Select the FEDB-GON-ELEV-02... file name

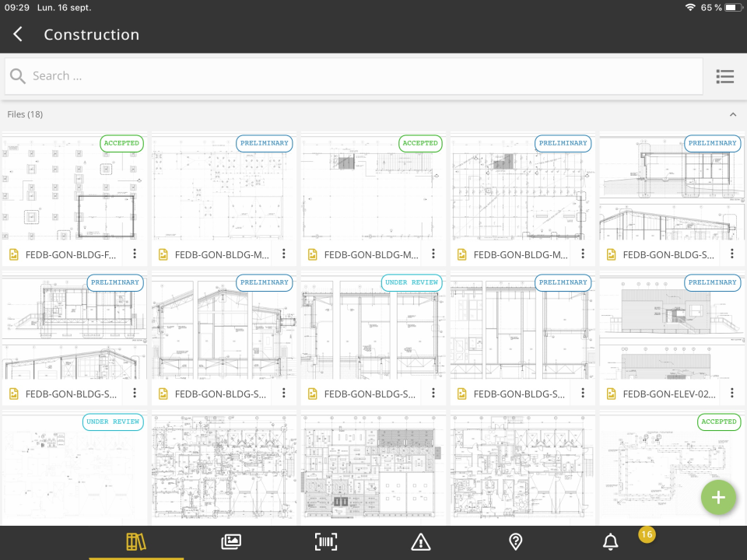tap(669, 394)
